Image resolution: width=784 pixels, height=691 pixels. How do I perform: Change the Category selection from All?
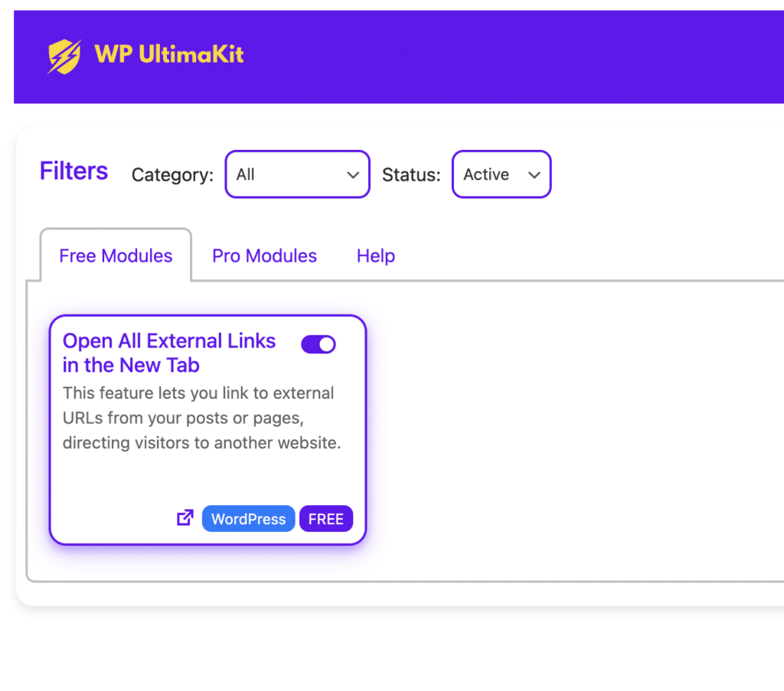pyautogui.click(x=297, y=174)
